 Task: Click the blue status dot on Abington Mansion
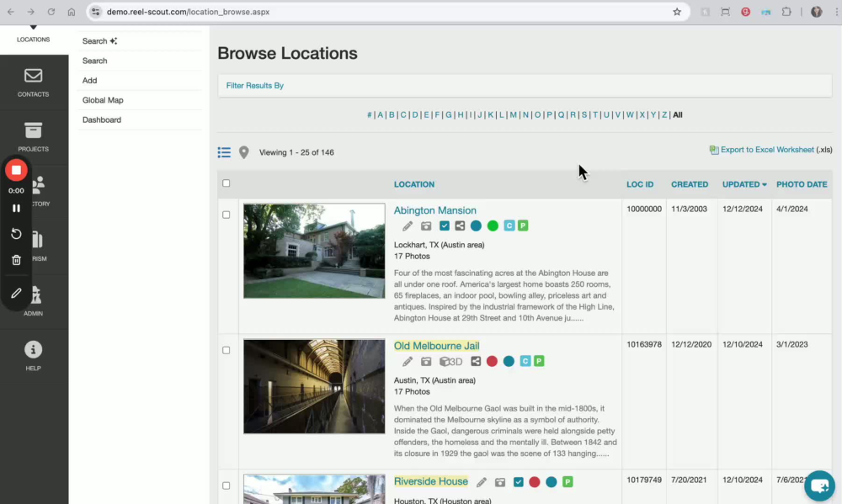476,226
